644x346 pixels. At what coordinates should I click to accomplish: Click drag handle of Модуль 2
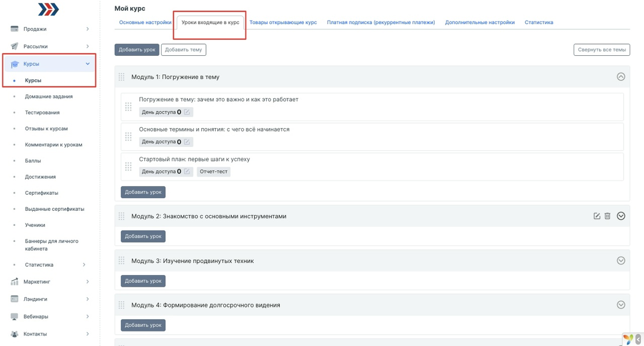(x=121, y=216)
